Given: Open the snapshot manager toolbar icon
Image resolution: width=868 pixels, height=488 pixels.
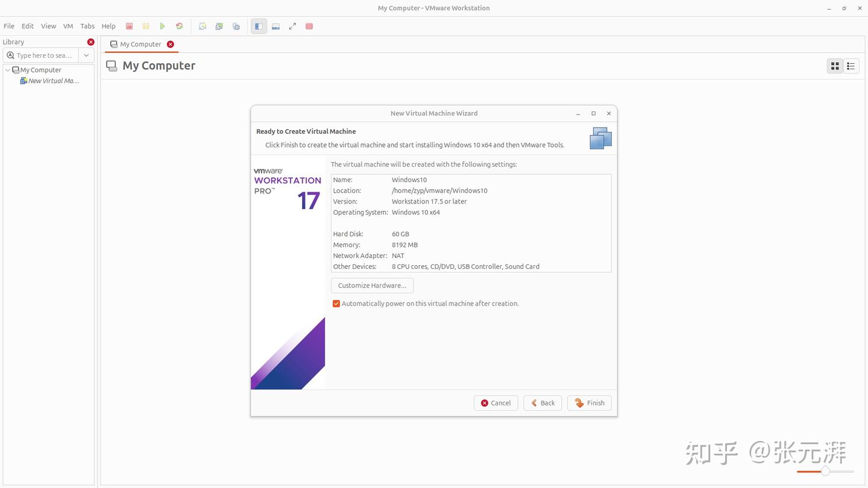Looking at the screenshot, I should coord(236,27).
